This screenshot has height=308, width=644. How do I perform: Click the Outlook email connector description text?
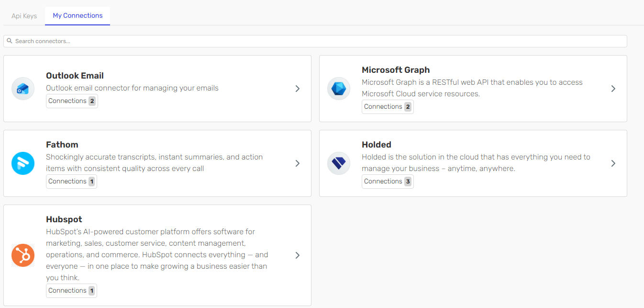132,88
